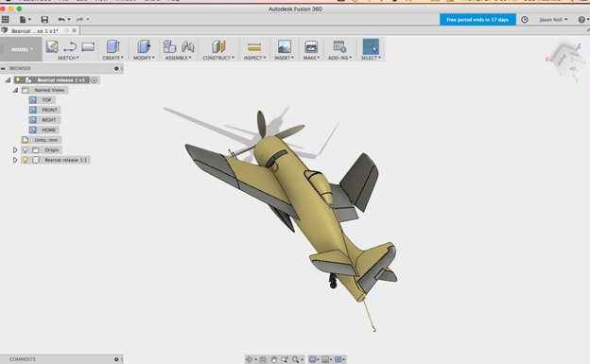Image resolution: width=590 pixels, height=364 pixels.
Task: Select the Joint assemble tool
Action: tap(187, 46)
